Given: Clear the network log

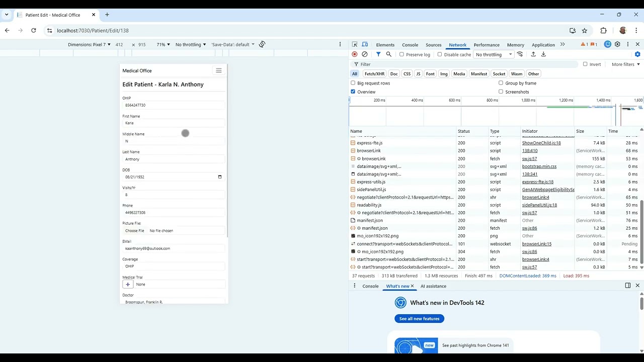Looking at the screenshot, I should coord(365,54).
